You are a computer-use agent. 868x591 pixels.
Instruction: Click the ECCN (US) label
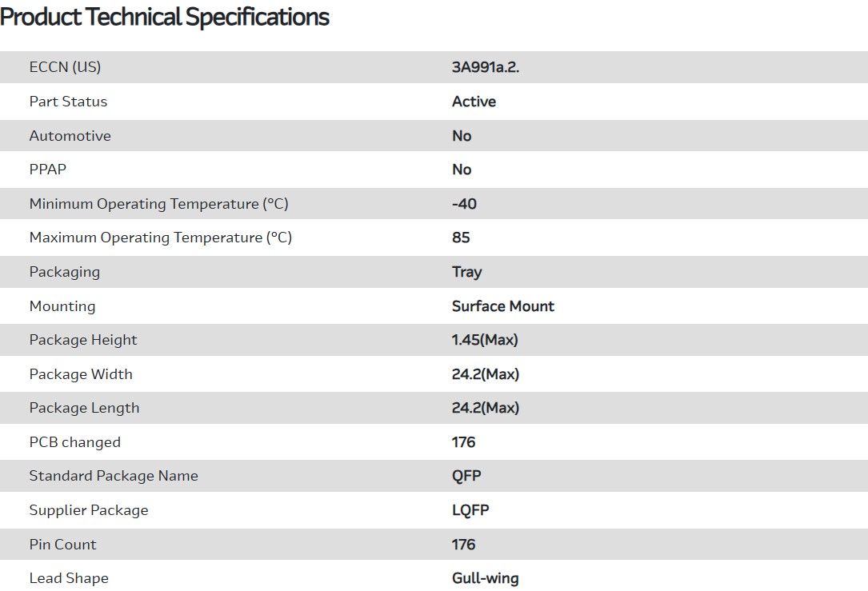click(x=65, y=67)
